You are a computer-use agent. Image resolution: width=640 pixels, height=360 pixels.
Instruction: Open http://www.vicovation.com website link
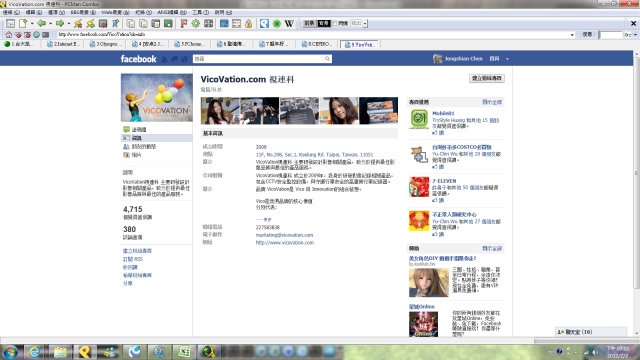pos(284,242)
